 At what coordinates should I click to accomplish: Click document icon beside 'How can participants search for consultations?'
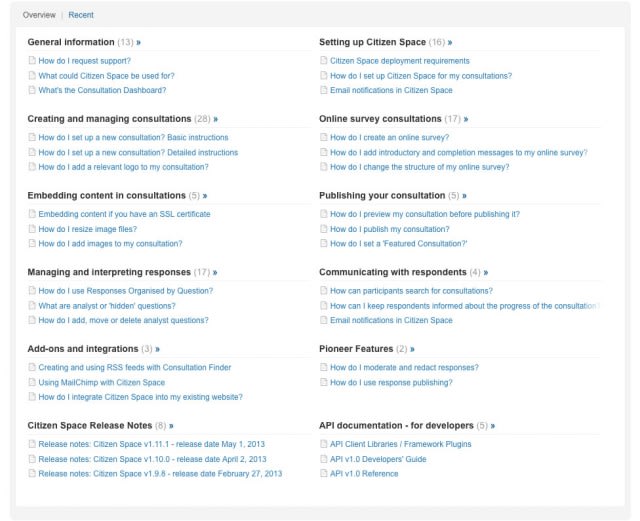324,290
